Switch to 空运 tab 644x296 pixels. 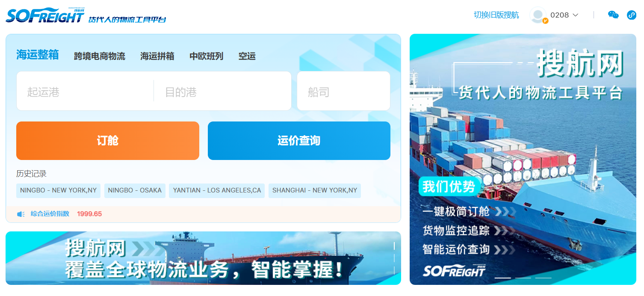point(247,56)
